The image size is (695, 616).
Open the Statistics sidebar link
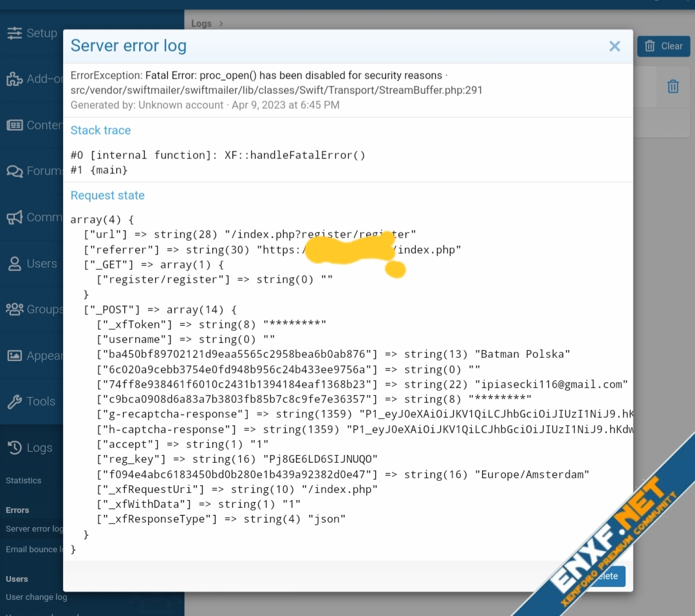tap(24, 481)
